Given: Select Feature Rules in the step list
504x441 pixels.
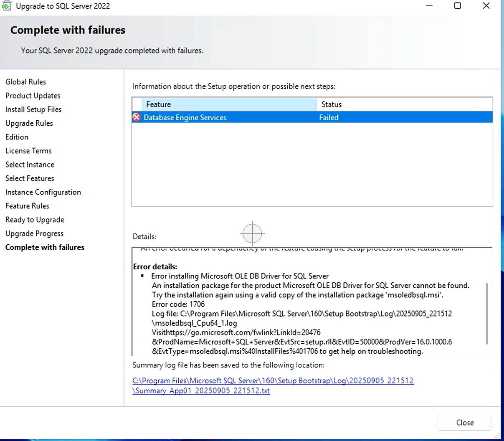Looking at the screenshot, I should point(27,206).
